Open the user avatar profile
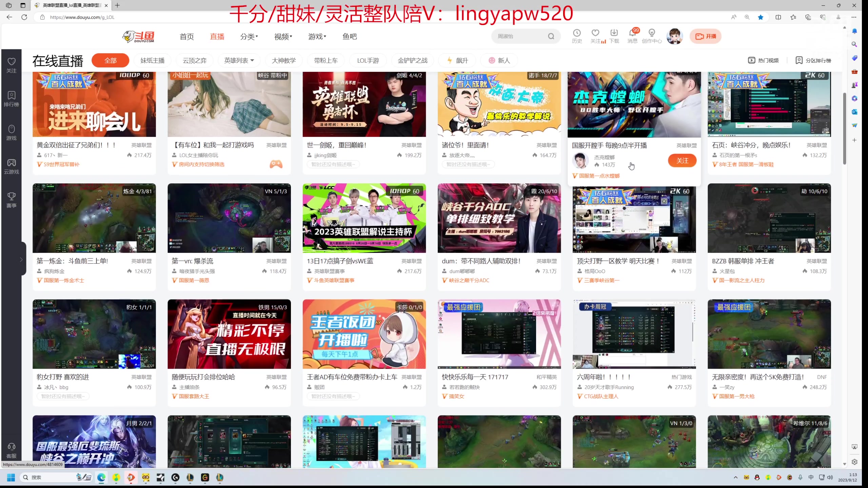This screenshot has width=868, height=488. click(674, 36)
